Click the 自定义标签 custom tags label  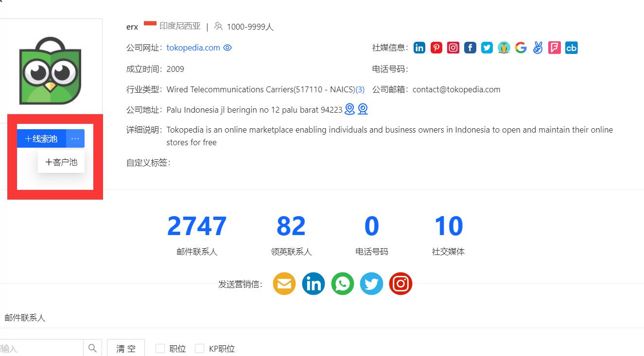pos(148,163)
